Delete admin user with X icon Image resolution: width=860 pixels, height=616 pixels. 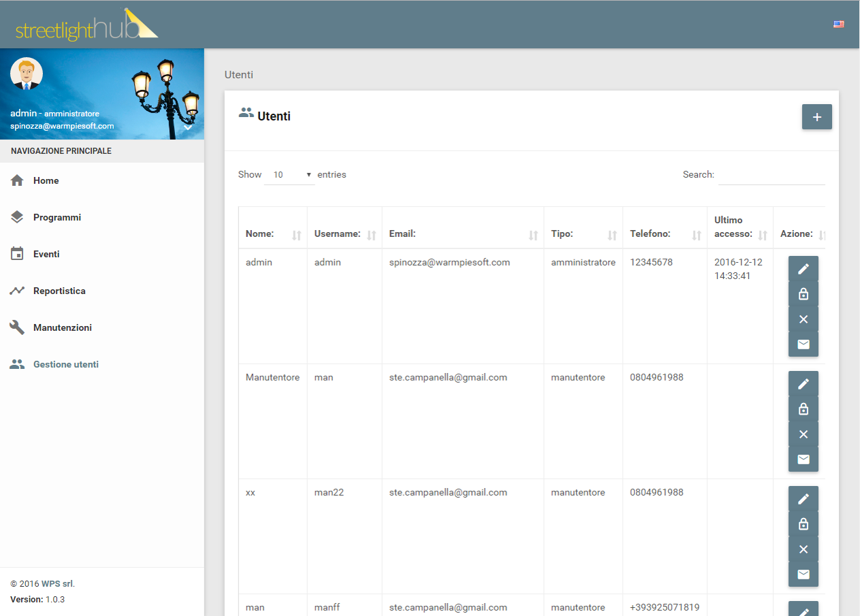click(803, 319)
